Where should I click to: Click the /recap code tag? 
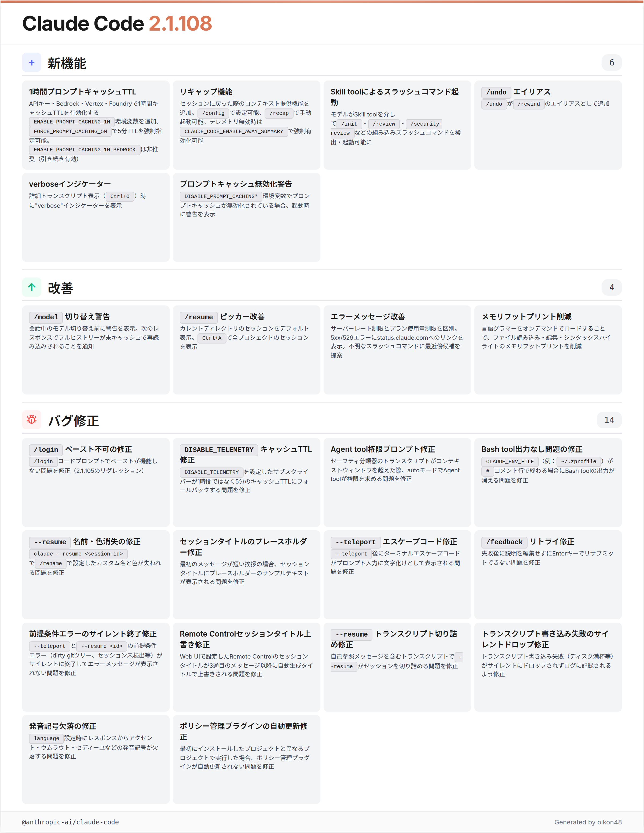point(279,113)
